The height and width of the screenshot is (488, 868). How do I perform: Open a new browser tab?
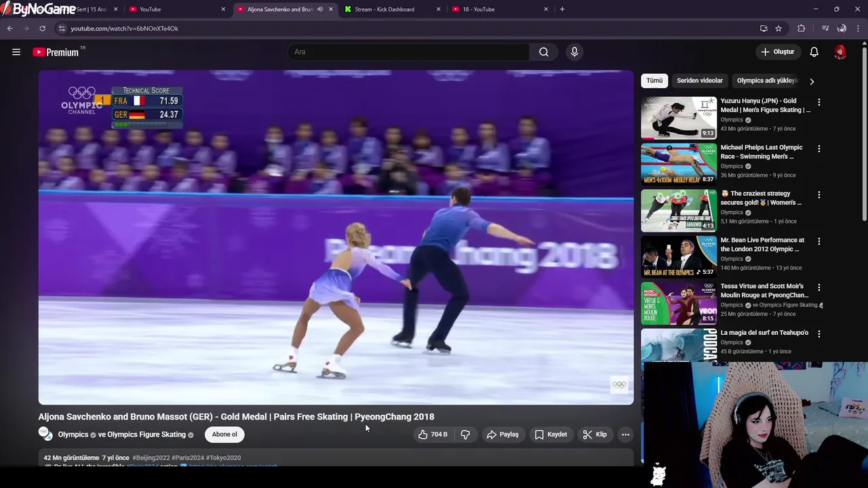562,9
